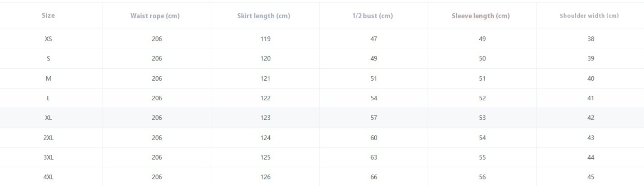Click the 3XL size row label

point(49,157)
